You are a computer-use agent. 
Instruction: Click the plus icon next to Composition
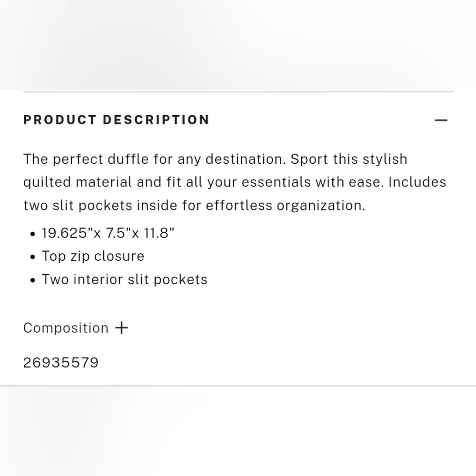point(122,327)
